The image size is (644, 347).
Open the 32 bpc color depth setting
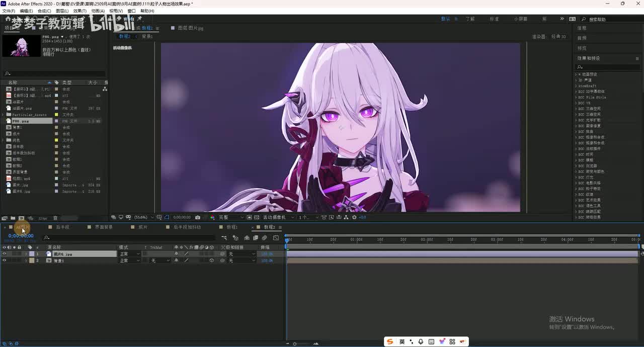43,218
